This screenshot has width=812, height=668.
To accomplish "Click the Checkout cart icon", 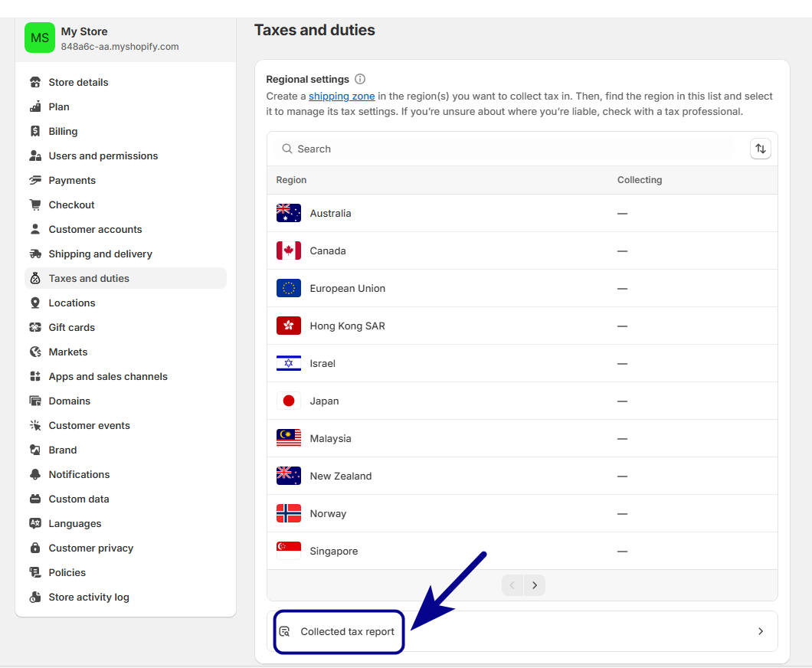I will click(35, 205).
